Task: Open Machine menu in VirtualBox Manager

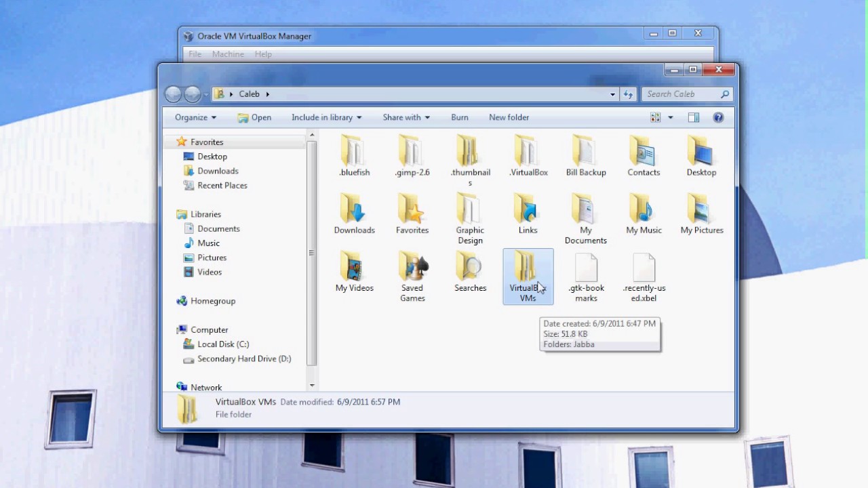Action: [228, 54]
